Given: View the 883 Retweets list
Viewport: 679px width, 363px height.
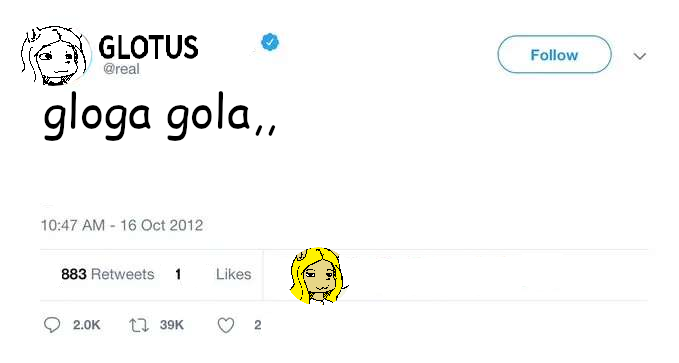Looking at the screenshot, I should coord(108,274).
